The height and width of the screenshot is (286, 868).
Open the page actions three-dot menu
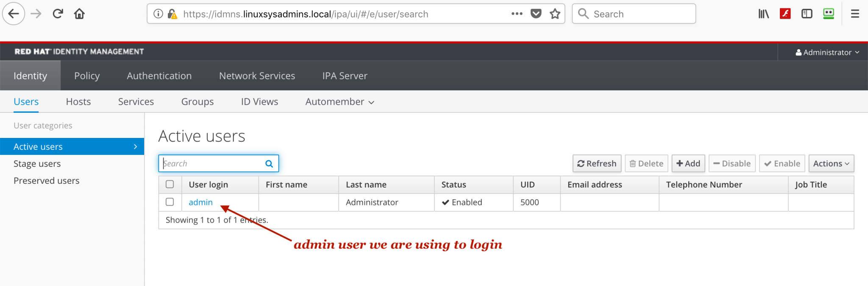tap(517, 14)
